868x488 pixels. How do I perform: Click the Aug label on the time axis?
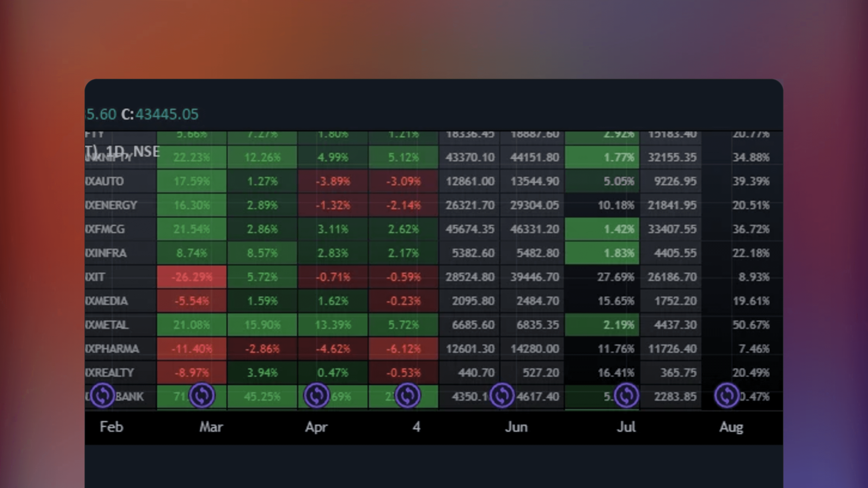point(731,427)
